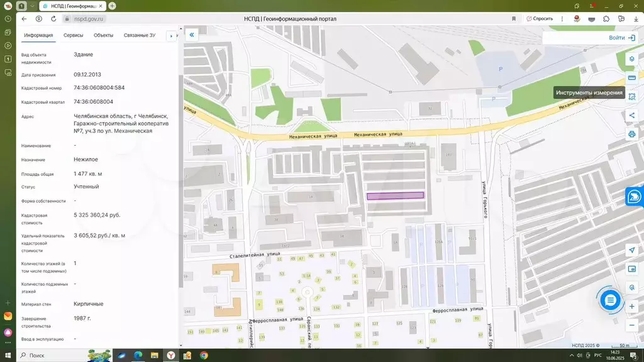Select the unit value 3 605,52 руб./кв. м
This screenshot has width=644, height=362.
pos(99,236)
